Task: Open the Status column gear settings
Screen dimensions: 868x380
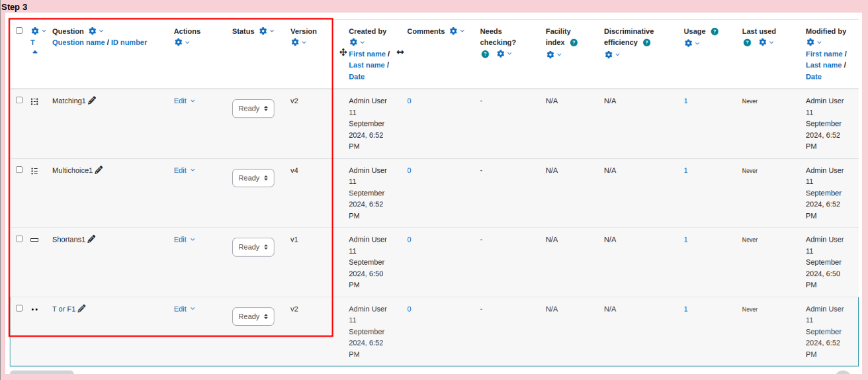Action: (267, 31)
